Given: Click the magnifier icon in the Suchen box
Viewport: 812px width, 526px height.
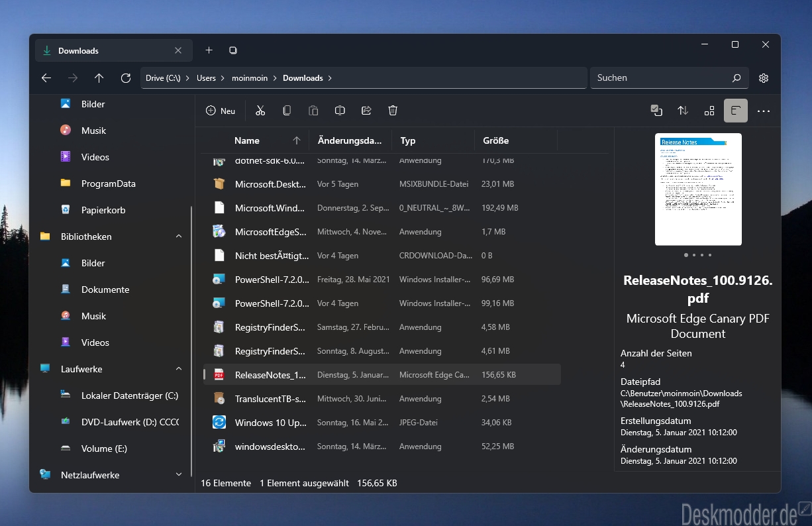Looking at the screenshot, I should click(x=736, y=78).
